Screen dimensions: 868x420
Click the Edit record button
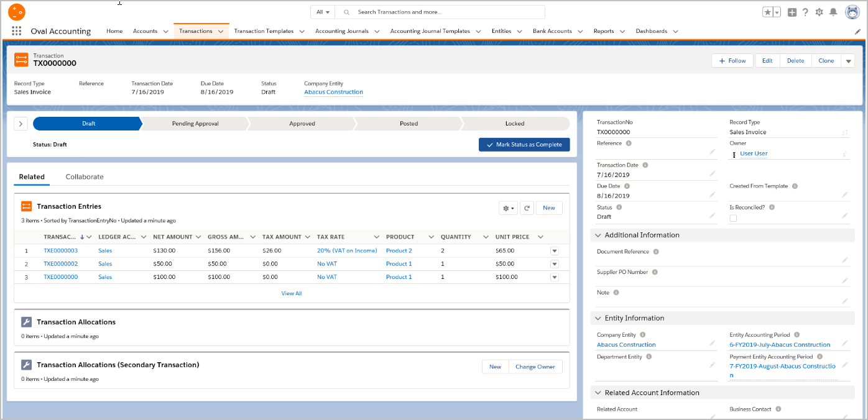click(767, 61)
